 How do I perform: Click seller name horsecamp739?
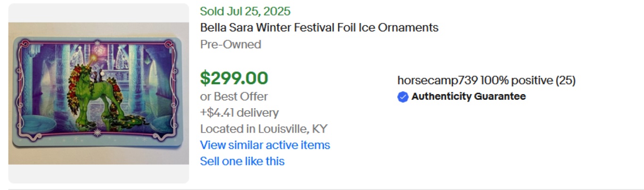pyautogui.click(x=438, y=80)
